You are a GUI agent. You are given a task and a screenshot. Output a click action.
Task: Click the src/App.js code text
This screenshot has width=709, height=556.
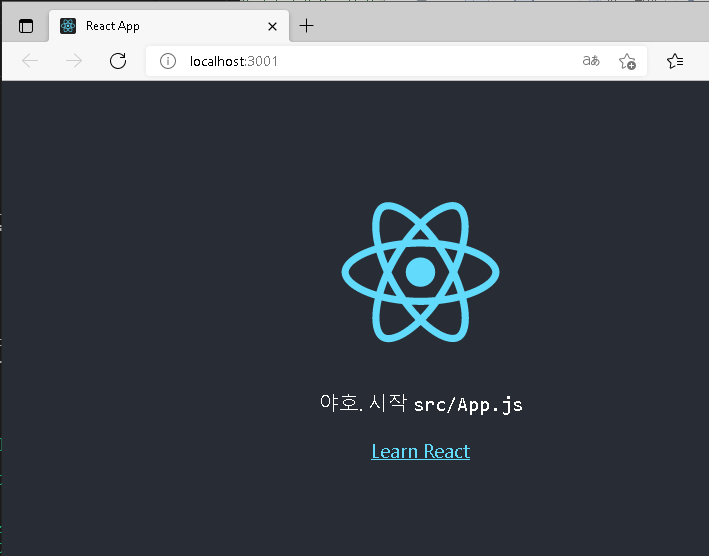pyautogui.click(x=468, y=405)
